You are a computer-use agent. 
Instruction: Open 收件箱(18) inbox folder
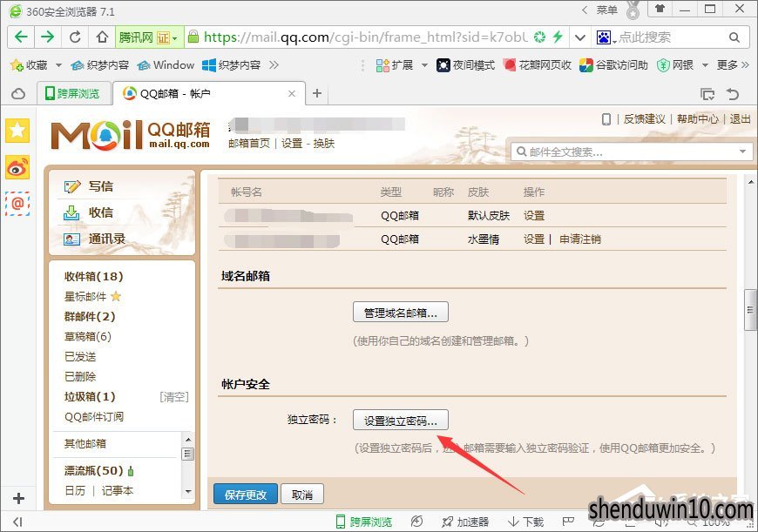[94, 276]
